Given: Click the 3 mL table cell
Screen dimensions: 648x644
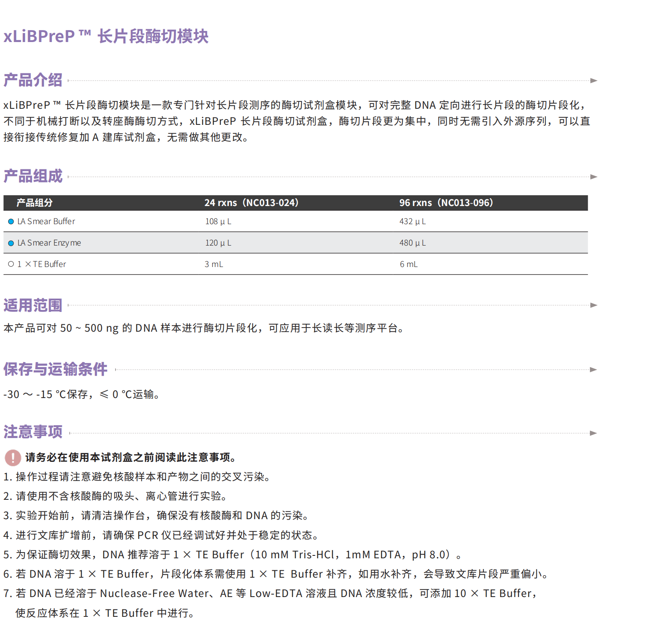Looking at the screenshot, I should 214,264.
